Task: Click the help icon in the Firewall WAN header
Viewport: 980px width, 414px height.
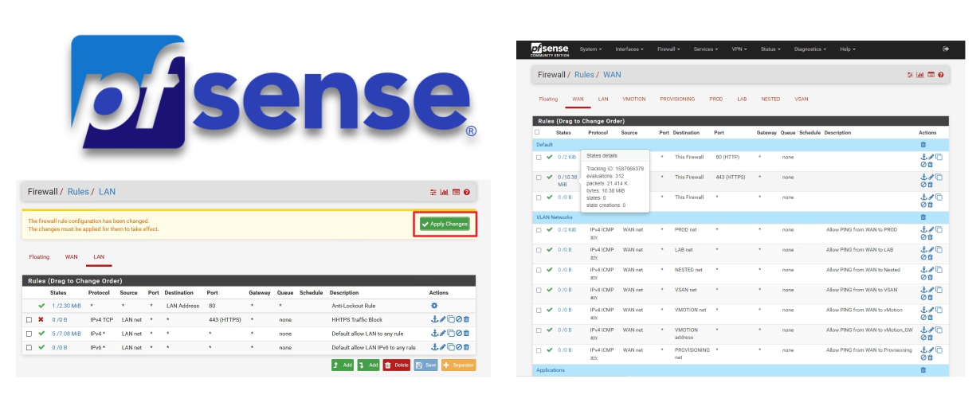Action: (x=941, y=75)
